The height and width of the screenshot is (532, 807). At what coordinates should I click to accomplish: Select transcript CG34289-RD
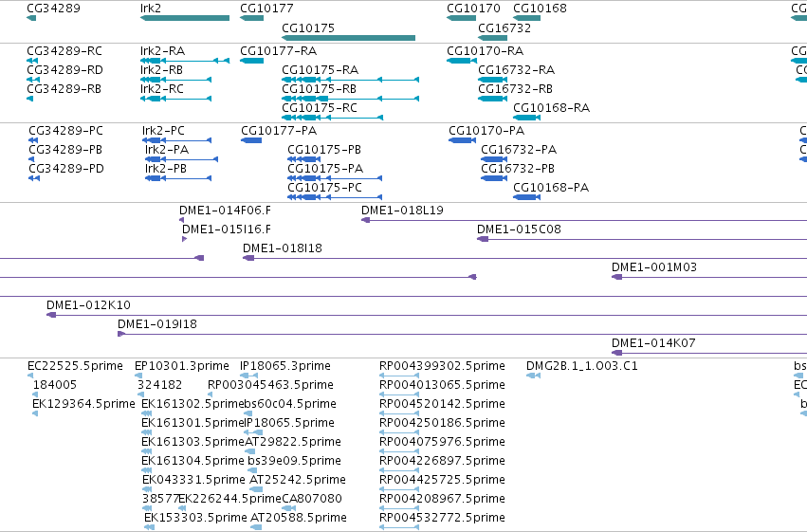[64, 70]
